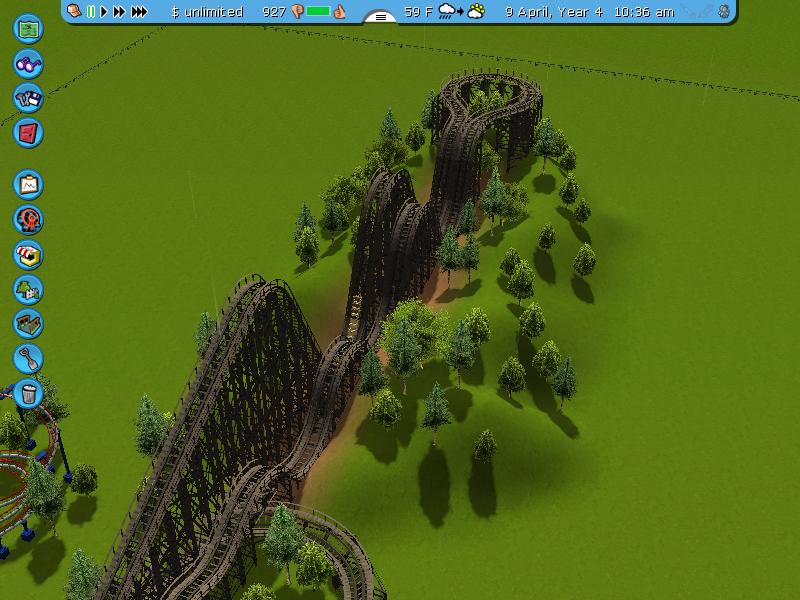This screenshot has height=600, width=800.
Task: Set game speed to fast forward
Action: click(119, 11)
